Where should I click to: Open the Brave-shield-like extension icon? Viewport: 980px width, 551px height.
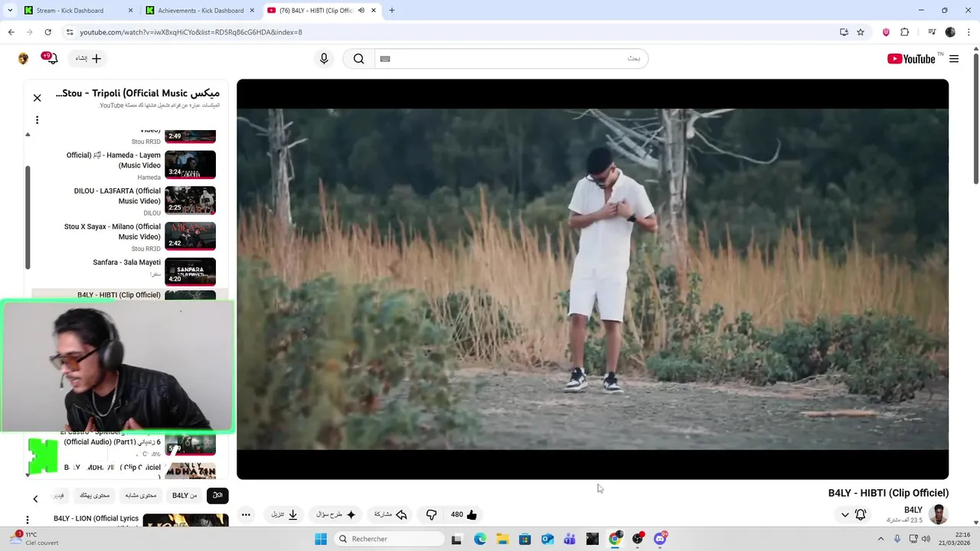[887, 32]
